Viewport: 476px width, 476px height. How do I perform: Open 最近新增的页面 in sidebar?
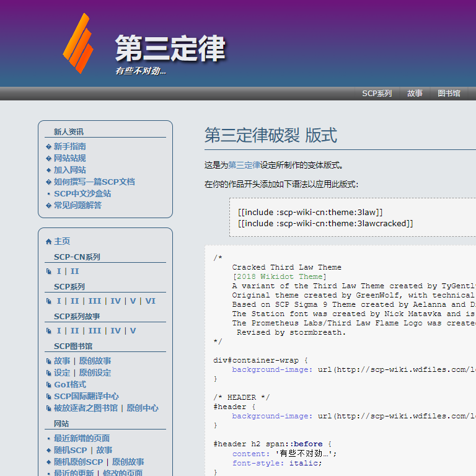(x=82, y=438)
